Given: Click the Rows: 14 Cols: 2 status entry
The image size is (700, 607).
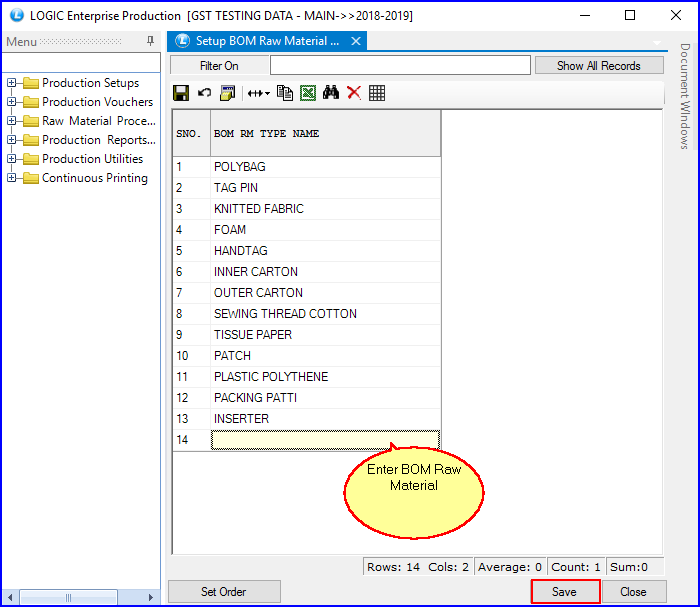Looking at the screenshot, I should pos(418,567).
